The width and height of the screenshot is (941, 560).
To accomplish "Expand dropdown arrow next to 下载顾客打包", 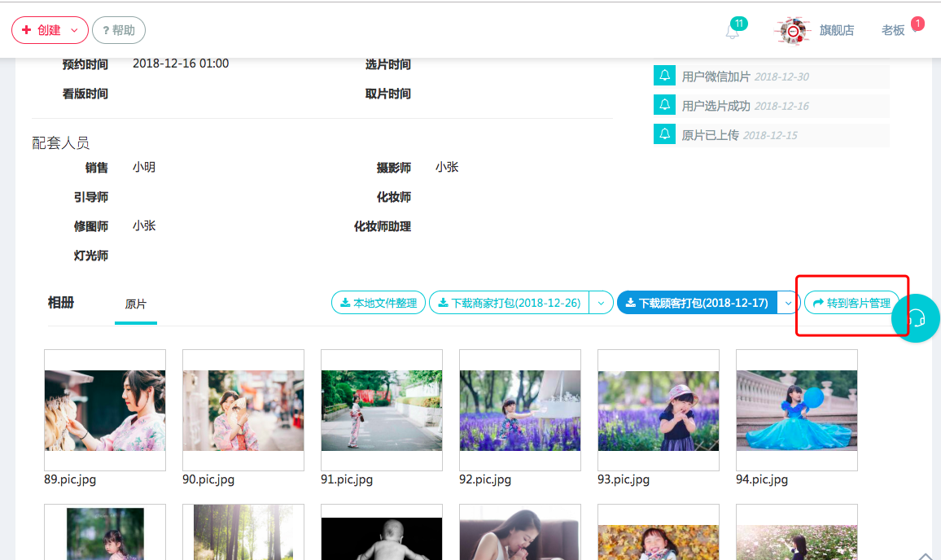I will click(788, 303).
